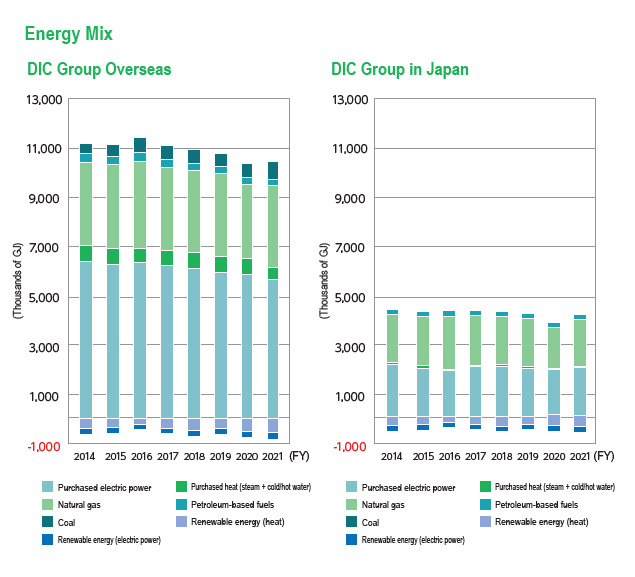Click the Japan 'Coal' legend text

pyautogui.click(x=370, y=522)
